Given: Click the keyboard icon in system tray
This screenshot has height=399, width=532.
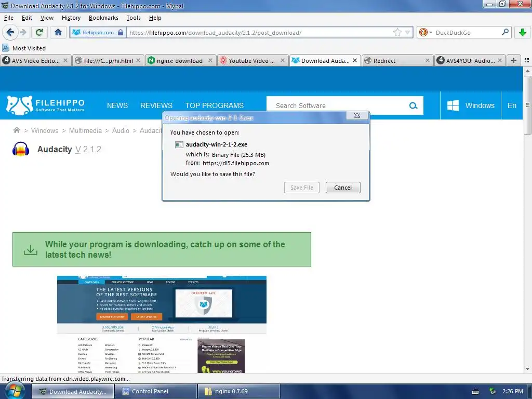Looking at the screenshot, I should tap(475, 392).
